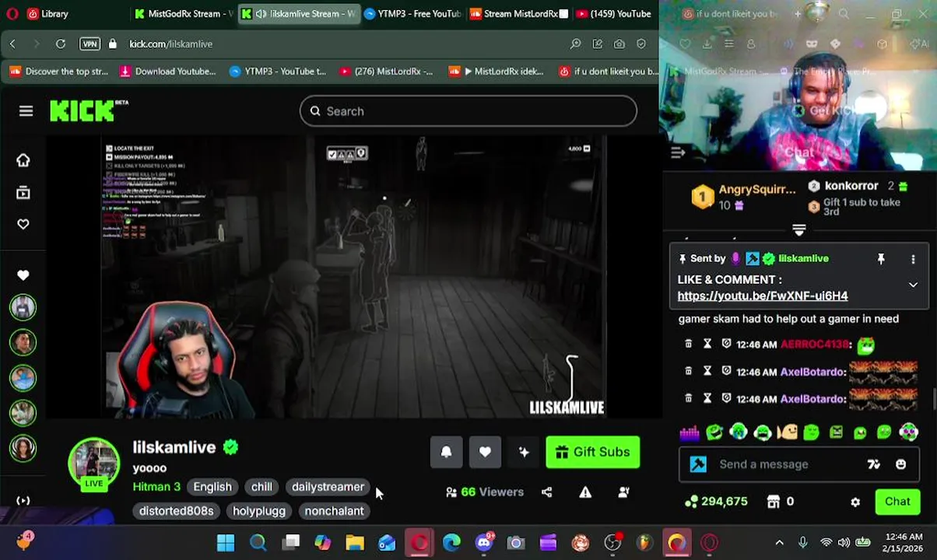
Task: Pick the purple equalizer emote
Action: tap(690, 432)
